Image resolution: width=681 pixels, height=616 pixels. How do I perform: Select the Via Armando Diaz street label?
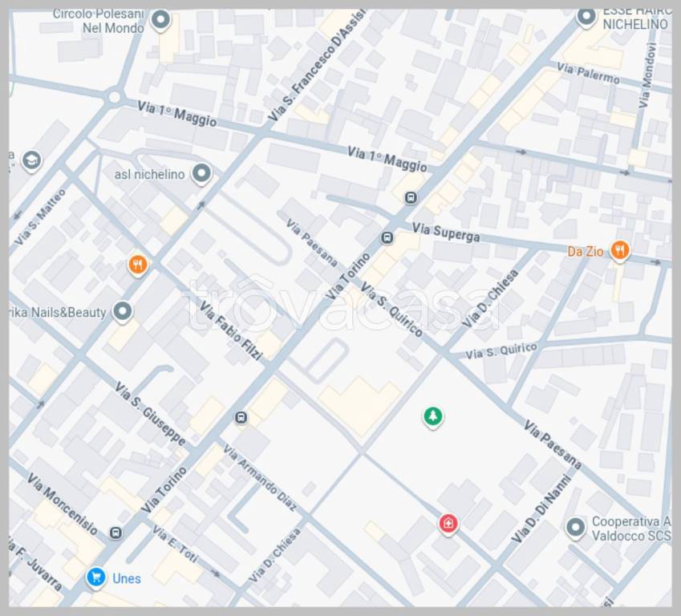tap(260, 477)
